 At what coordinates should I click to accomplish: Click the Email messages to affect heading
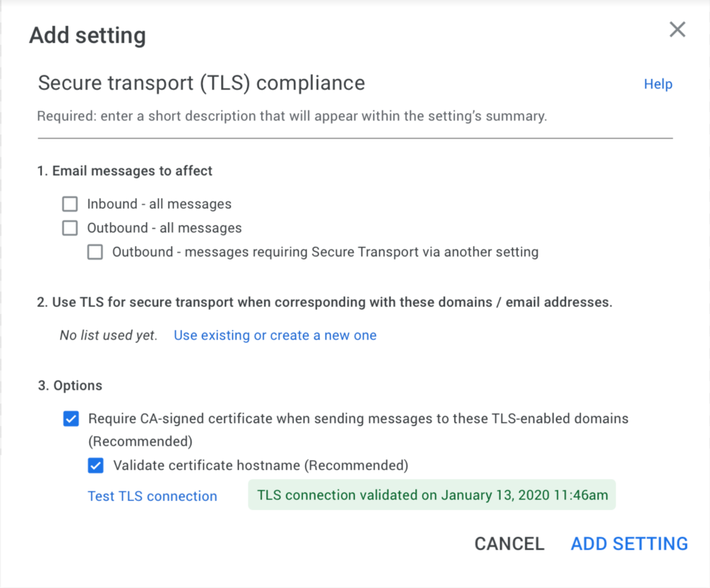[x=124, y=171]
